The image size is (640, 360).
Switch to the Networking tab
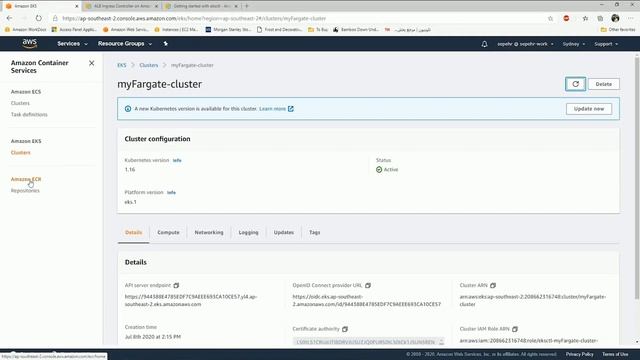(209, 233)
